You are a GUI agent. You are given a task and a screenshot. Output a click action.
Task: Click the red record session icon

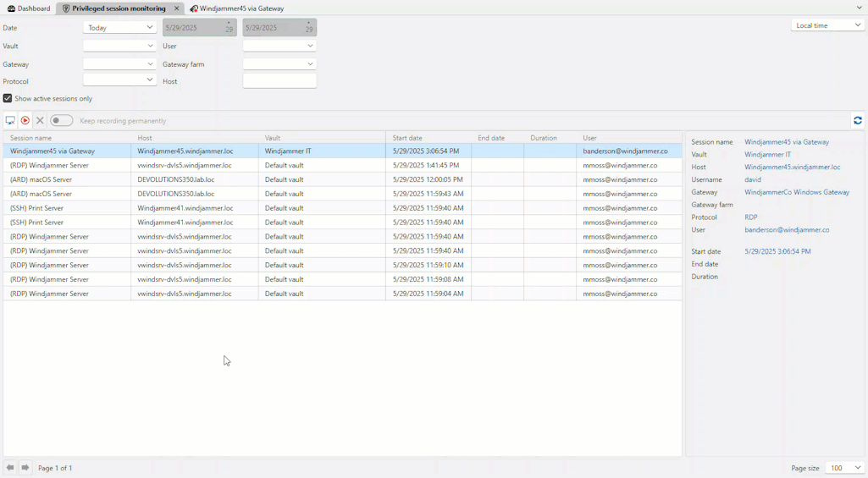(x=25, y=121)
